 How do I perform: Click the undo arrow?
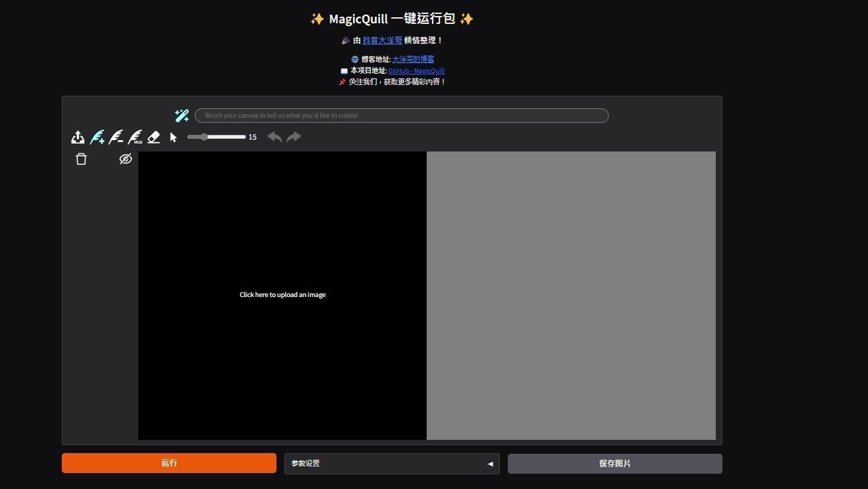[x=274, y=137]
